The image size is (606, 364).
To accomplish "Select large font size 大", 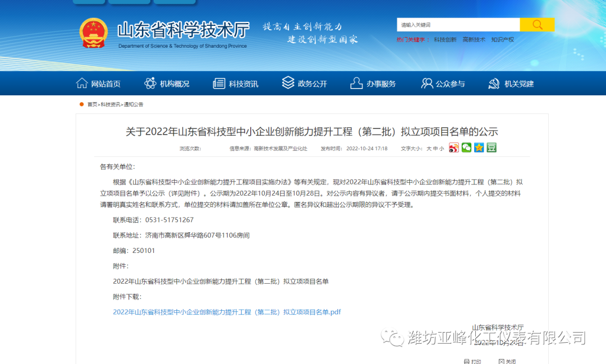I will point(430,148).
